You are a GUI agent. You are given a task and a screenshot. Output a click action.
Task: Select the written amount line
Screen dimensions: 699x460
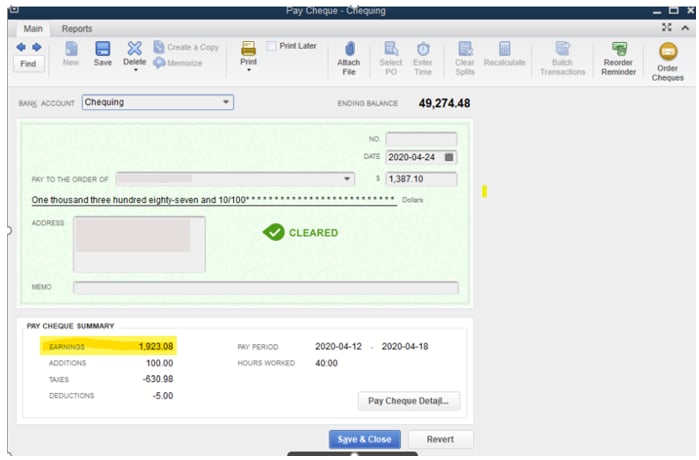click(214, 200)
